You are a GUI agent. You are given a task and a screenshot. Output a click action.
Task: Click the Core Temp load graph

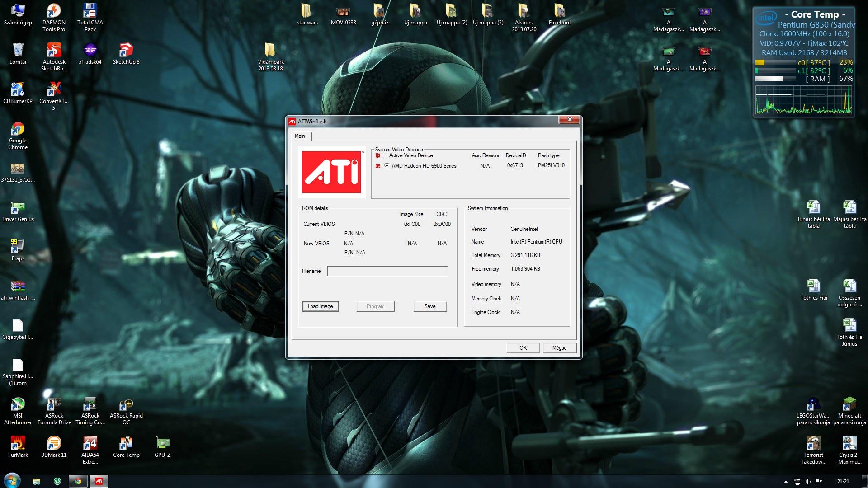coord(803,100)
